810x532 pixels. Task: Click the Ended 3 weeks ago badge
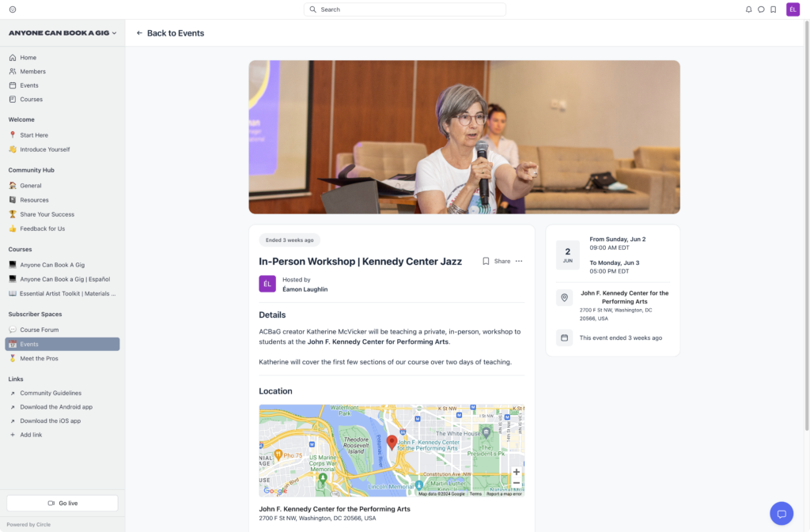(x=290, y=240)
